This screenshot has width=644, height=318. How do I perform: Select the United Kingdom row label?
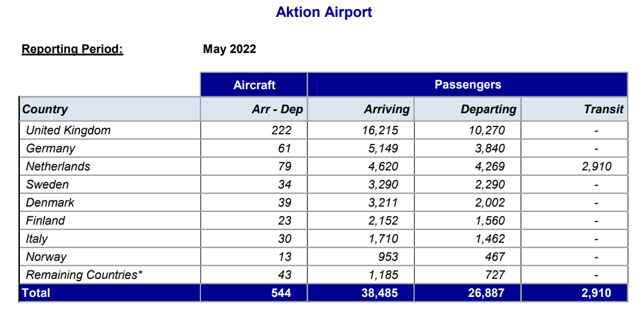[68, 131]
